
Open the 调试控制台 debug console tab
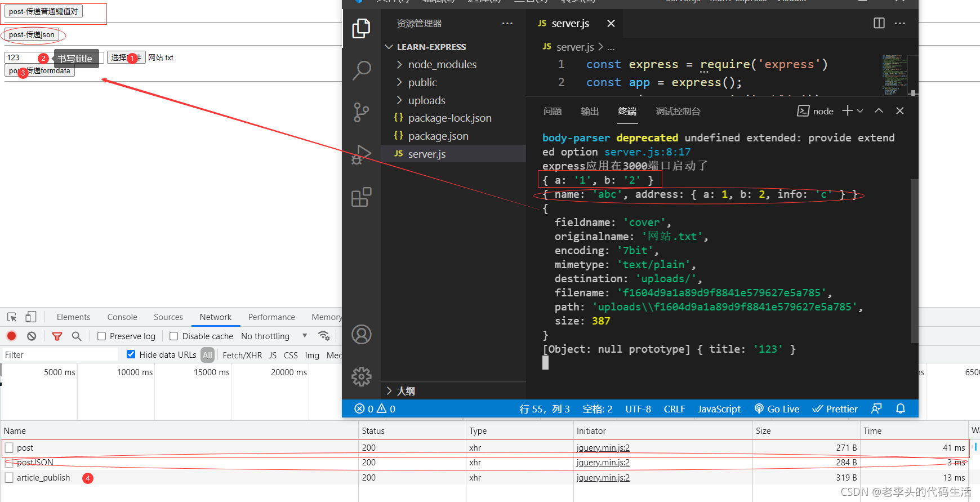pos(678,111)
